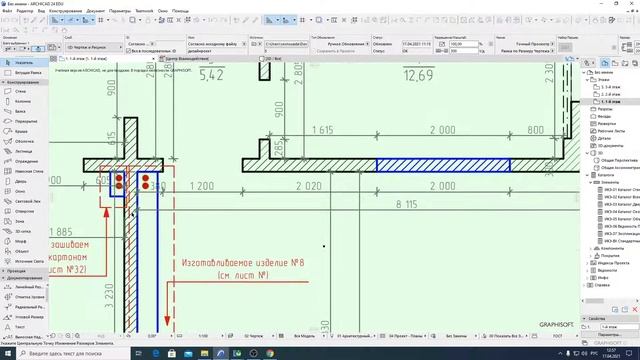Select the Зона zone tool
The height and width of the screenshot is (360, 640).
click(x=24, y=221)
